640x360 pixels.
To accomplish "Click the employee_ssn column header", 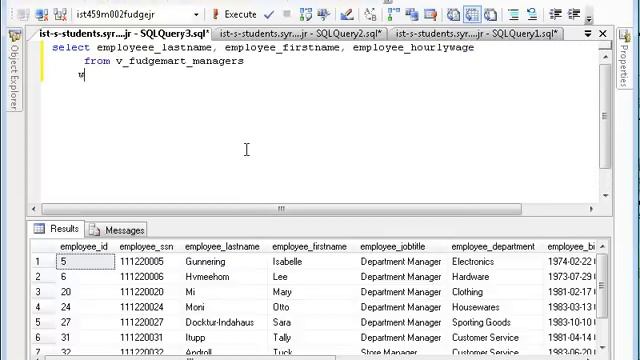I will point(146,247).
